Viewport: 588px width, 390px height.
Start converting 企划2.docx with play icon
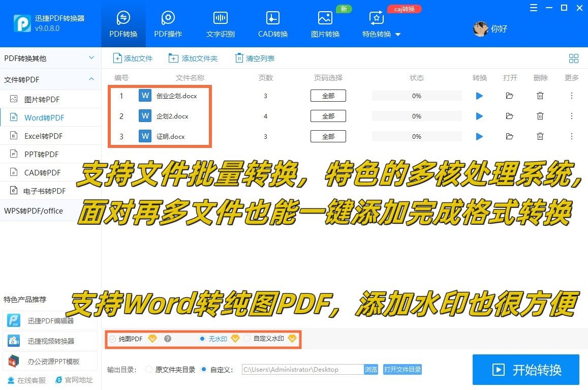[x=479, y=116]
